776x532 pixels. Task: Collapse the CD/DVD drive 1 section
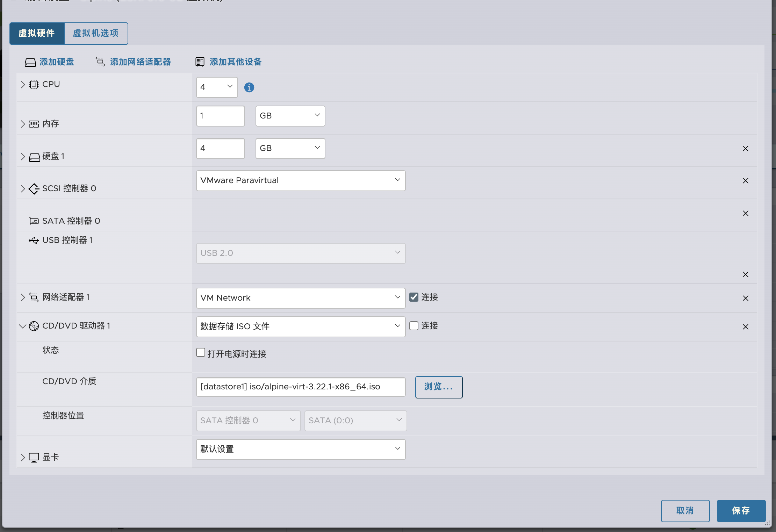coord(23,326)
